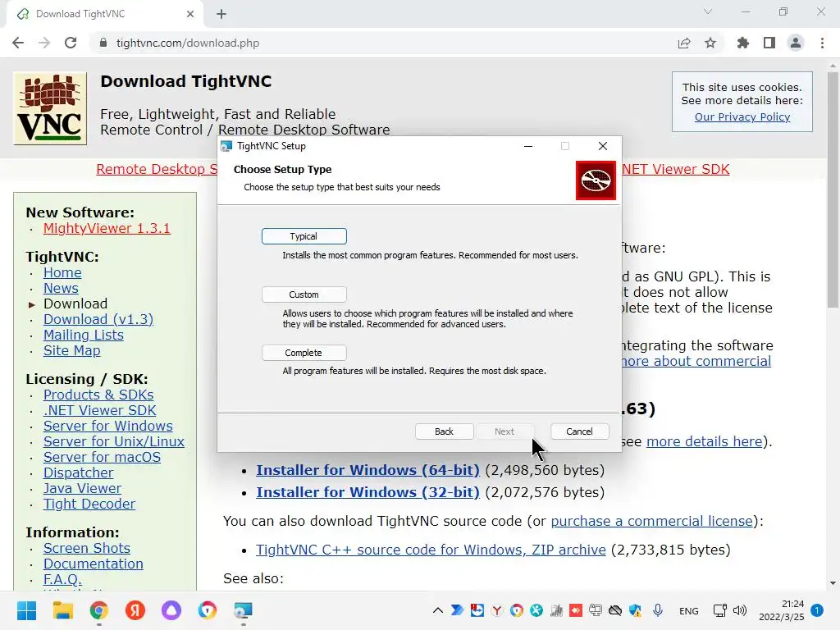Click the Remote Desktop navigation link

point(157,169)
